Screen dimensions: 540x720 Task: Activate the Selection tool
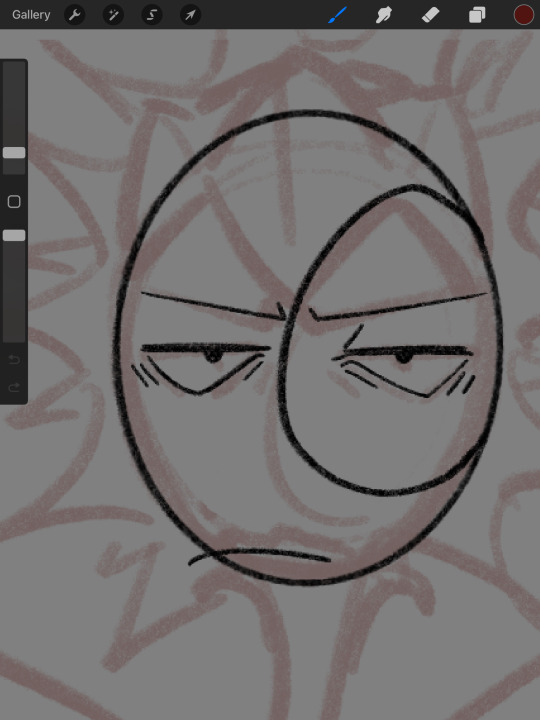coord(152,15)
